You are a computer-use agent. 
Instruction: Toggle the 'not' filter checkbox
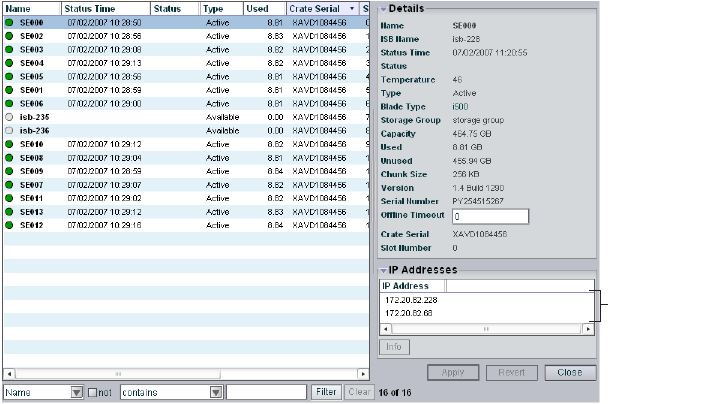coord(92,392)
